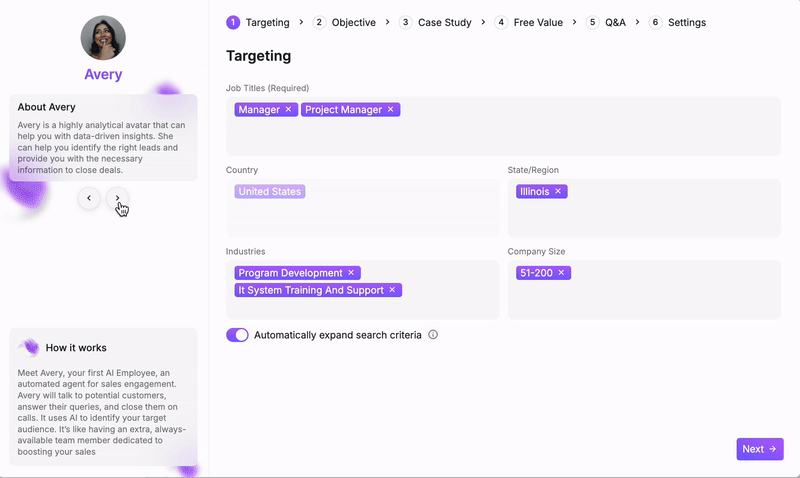
Task: Remove the 51-200 company size tag
Action: click(561, 273)
